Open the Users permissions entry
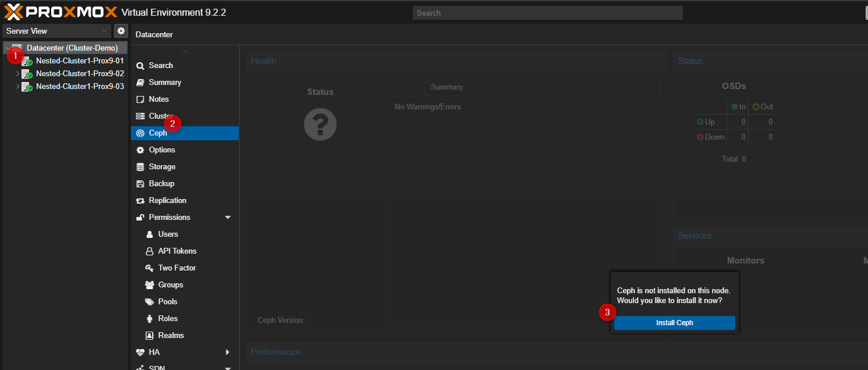The image size is (868, 370). click(185, 234)
